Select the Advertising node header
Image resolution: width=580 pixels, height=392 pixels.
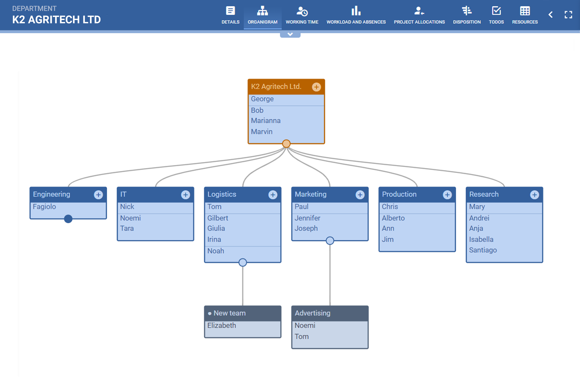pos(330,313)
